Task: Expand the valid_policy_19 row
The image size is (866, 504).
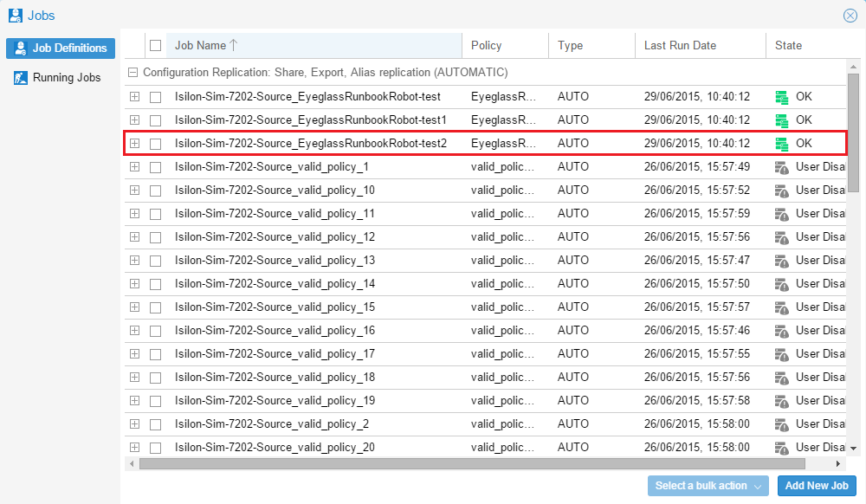Action: (135, 400)
